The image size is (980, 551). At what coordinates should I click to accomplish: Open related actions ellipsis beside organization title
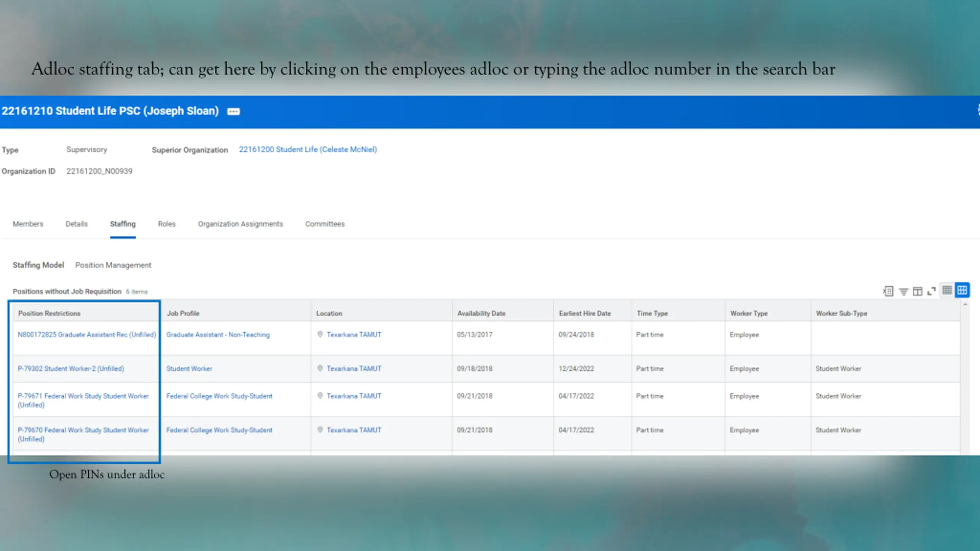(233, 111)
